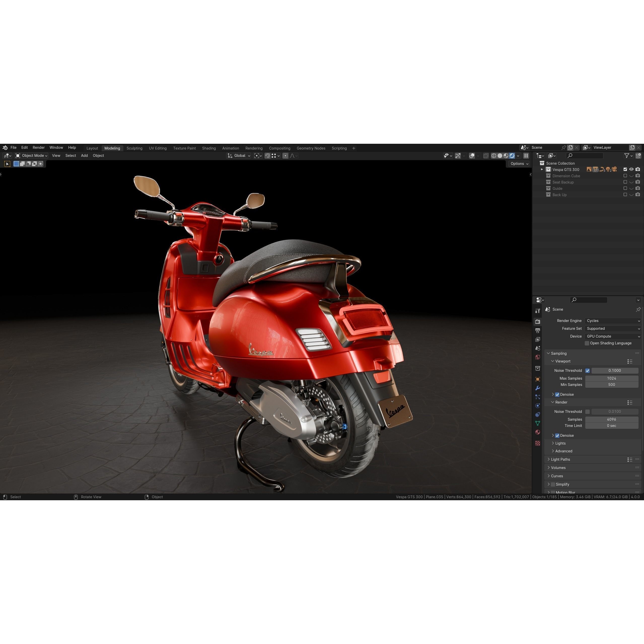This screenshot has width=644, height=644.
Task: Open the Render Engine dropdown showing Cycles
Action: tap(613, 321)
